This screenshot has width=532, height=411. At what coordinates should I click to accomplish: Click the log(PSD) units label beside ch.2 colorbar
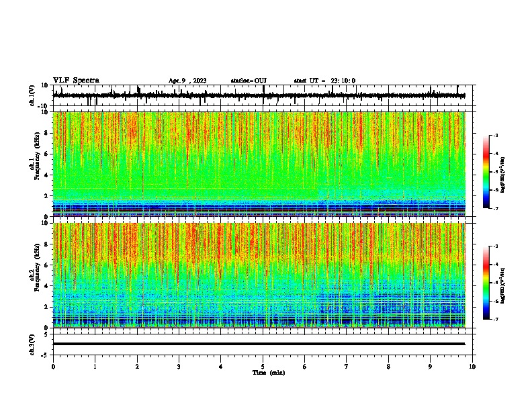click(503, 285)
